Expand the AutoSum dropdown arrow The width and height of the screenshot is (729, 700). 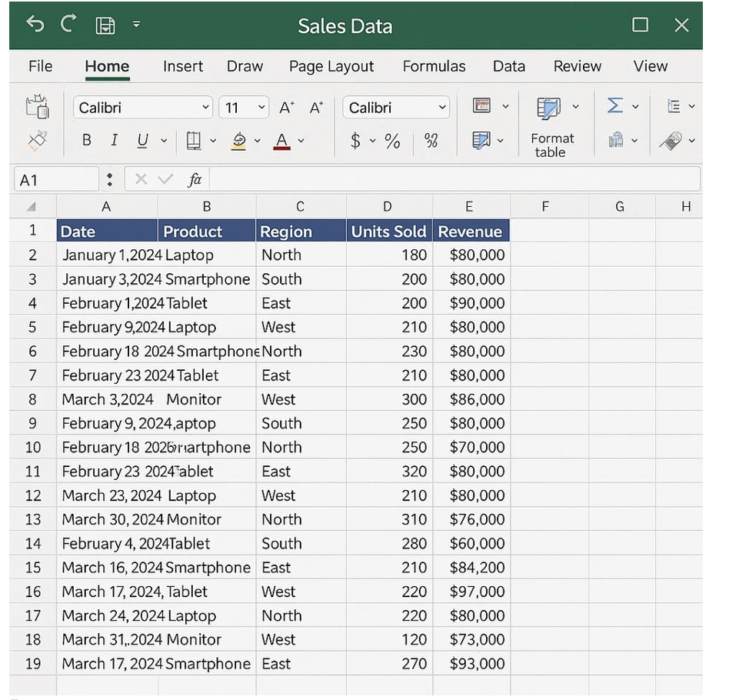click(x=635, y=106)
